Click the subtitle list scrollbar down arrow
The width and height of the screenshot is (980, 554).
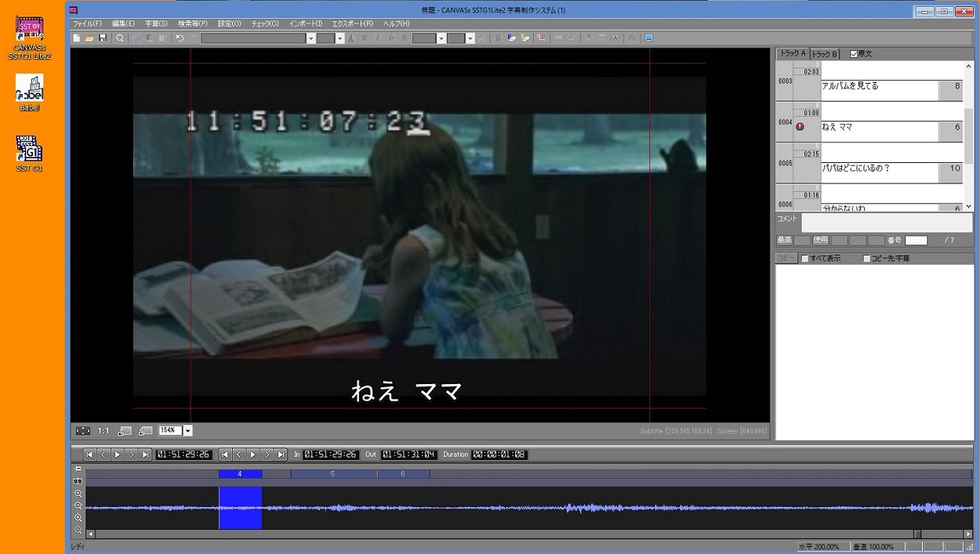(x=969, y=207)
